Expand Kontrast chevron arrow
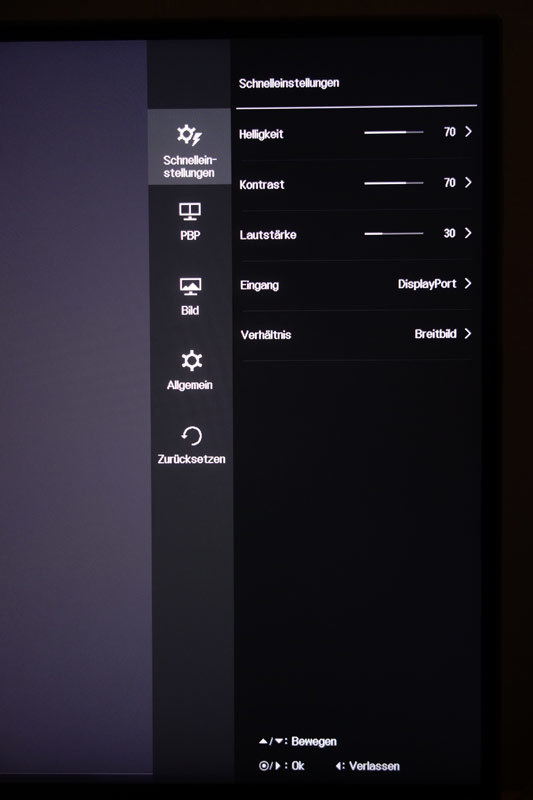This screenshot has width=533, height=800. [468, 183]
